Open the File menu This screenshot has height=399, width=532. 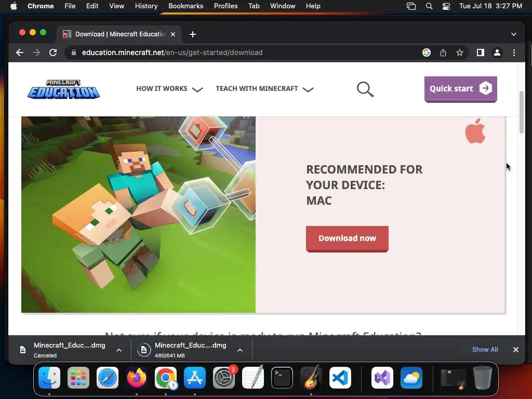tap(70, 6)
